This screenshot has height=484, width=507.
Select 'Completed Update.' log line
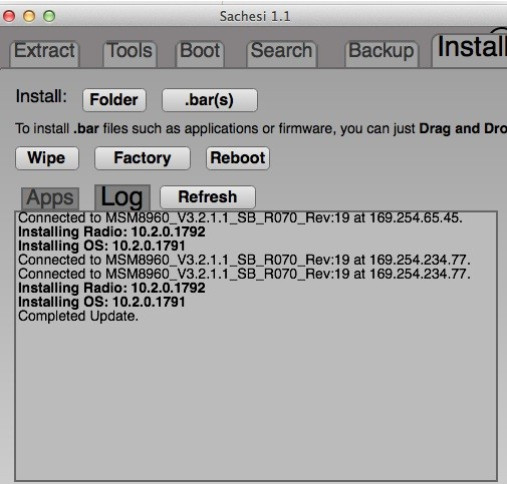pos(78,316)
